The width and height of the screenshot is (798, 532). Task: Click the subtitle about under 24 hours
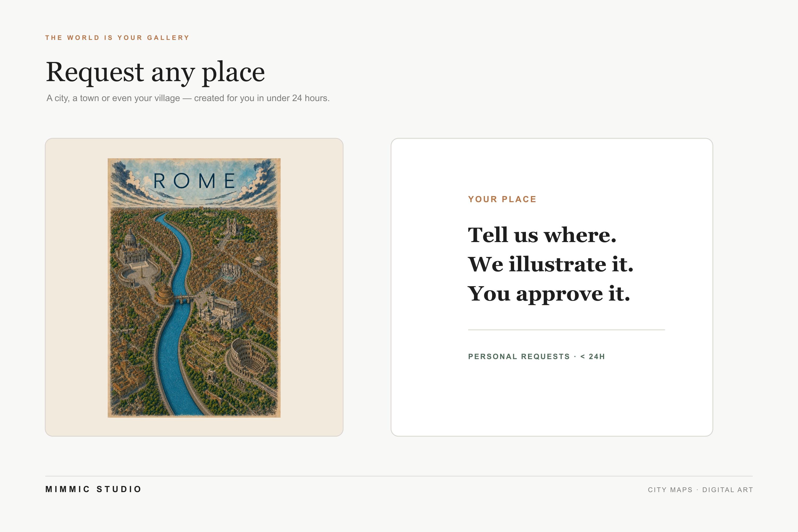(x=188, y=98)
